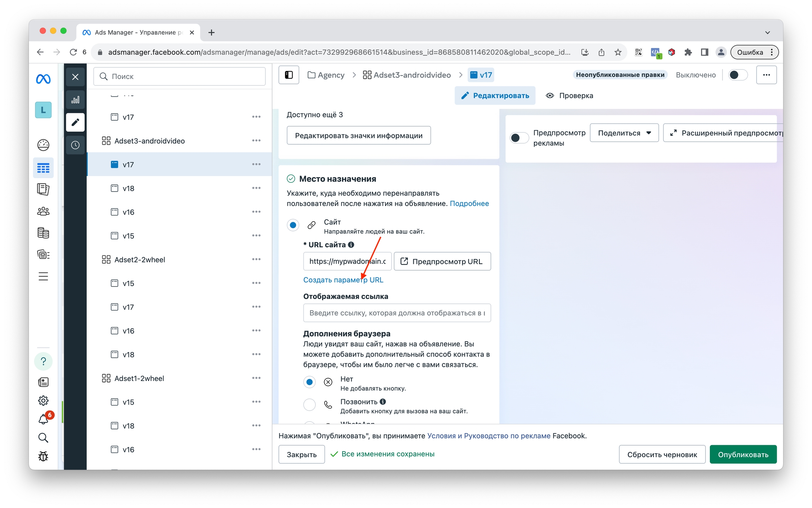Open notifications bell with 6 badge
Viewport: 812px width, 508px height.
coord(43,419)
